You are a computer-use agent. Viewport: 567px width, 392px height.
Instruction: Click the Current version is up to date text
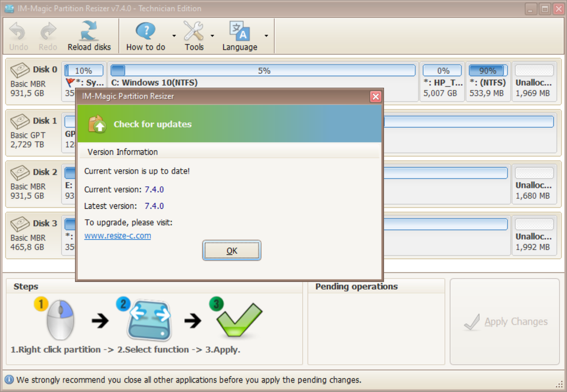(x=137, y=171)
